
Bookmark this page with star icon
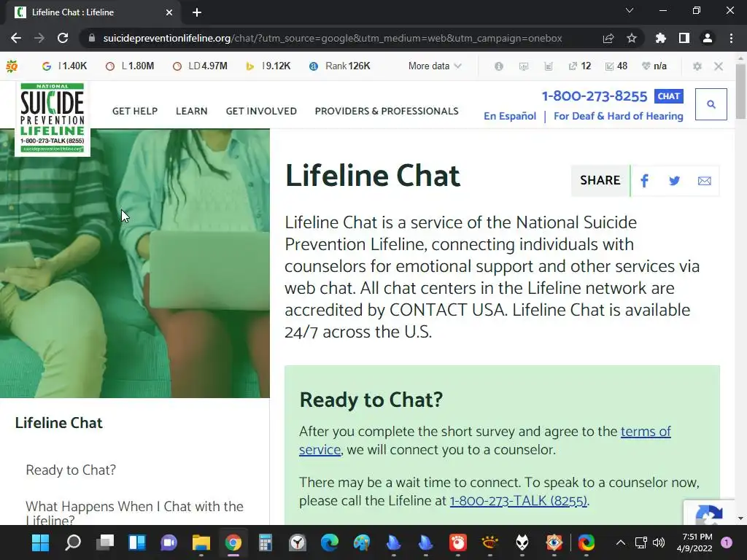[x=632, y=38]
